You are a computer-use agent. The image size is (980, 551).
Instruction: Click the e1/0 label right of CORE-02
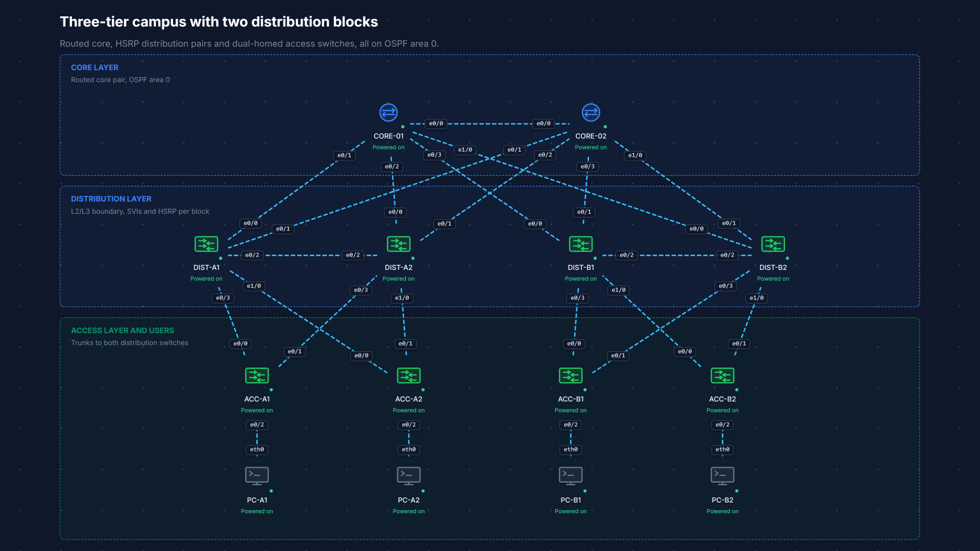tap(635, 155)
